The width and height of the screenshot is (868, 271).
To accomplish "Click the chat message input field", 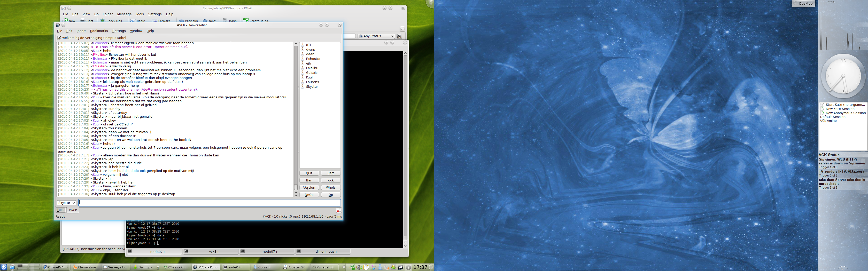I will 209,203.
